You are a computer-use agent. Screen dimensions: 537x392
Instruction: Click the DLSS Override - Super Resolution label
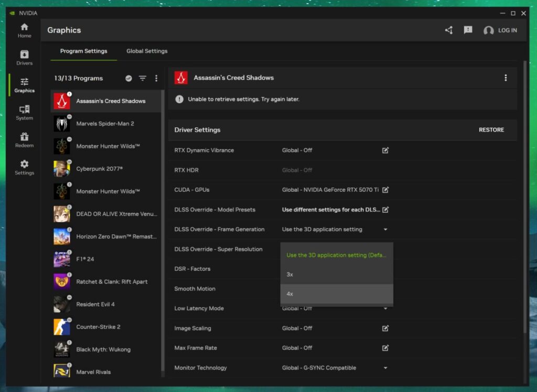[x=218, y=249]
